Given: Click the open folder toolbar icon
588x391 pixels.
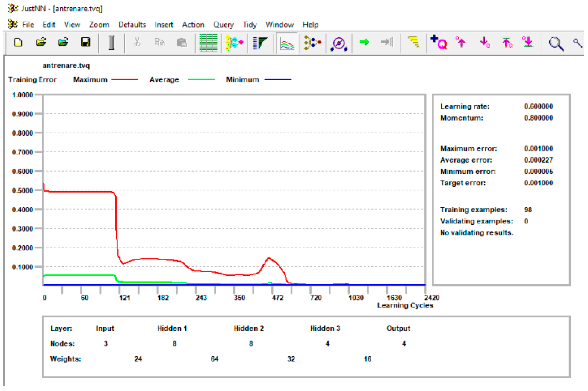Looking at the screenshot, I should tap(41, 43).
